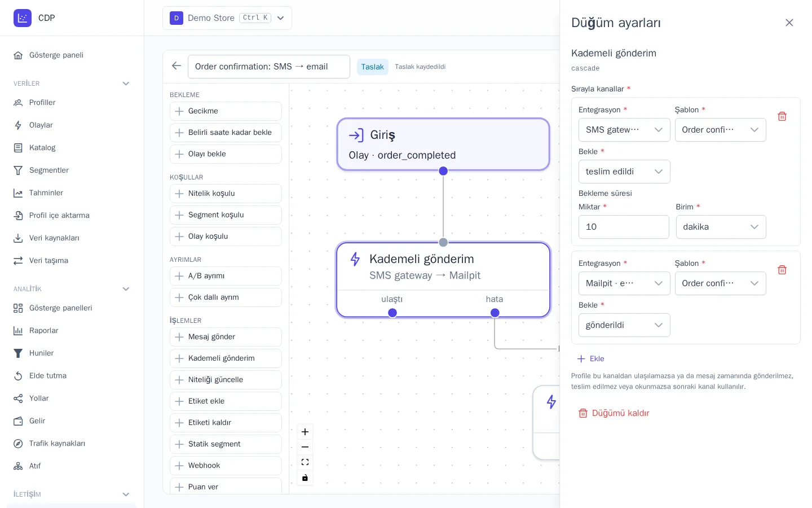Click the journey name input field
812x508 pixels.
click(x=269, y=67)
